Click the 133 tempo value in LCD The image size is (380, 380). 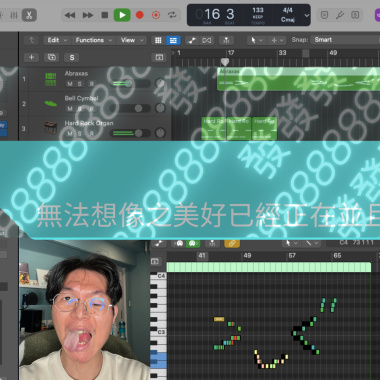pos(258,10)
